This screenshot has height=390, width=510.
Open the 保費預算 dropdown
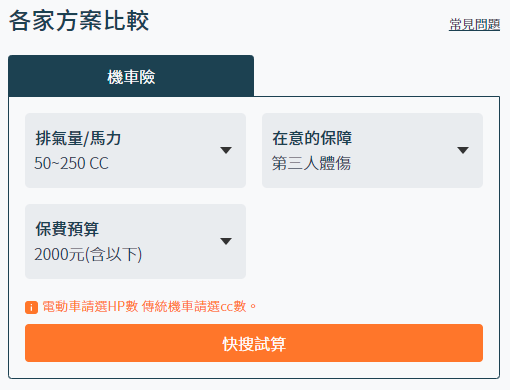(135, 241)
